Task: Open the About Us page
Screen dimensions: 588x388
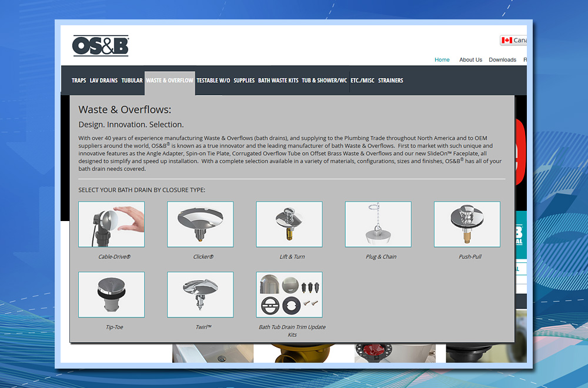Action: 470,59
